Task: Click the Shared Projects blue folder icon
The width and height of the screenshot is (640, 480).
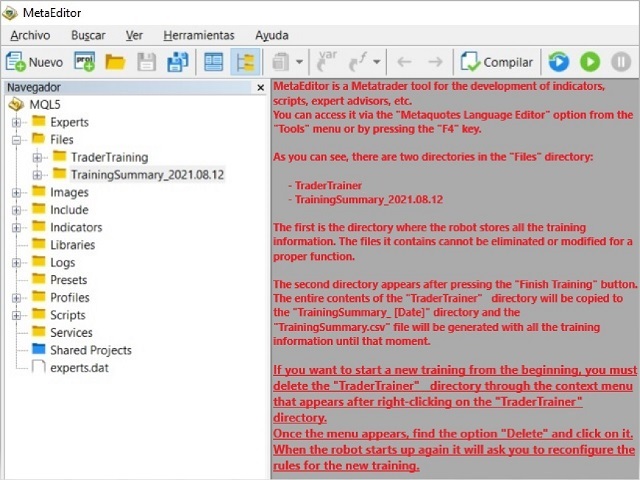Action: point(39,349)
